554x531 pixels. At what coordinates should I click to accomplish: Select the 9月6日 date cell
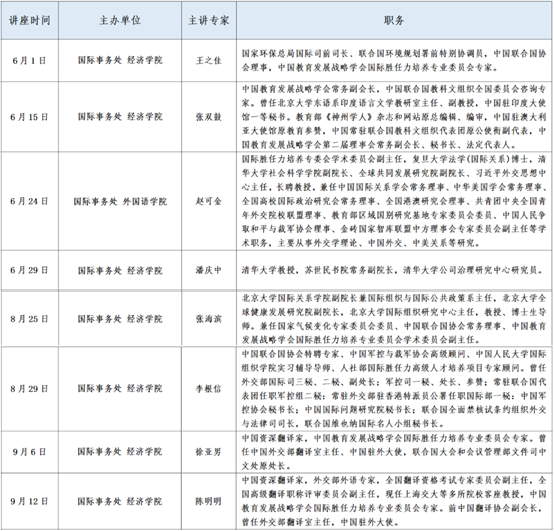tap(30, 452)
